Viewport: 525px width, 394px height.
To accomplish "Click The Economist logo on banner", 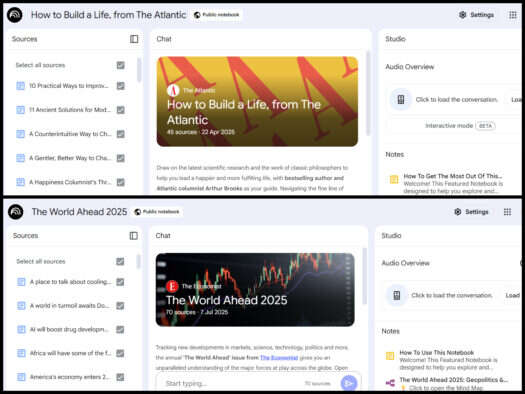I will [x=172, y=286].
